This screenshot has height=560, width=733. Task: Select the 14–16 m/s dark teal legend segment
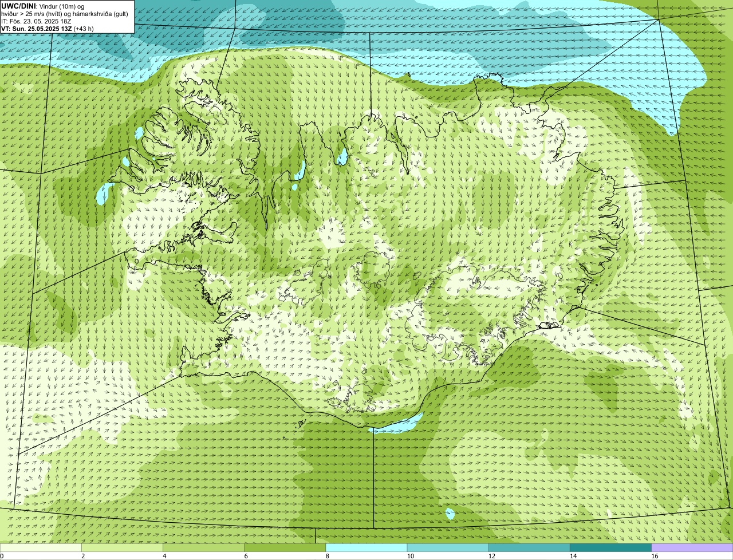610,548
